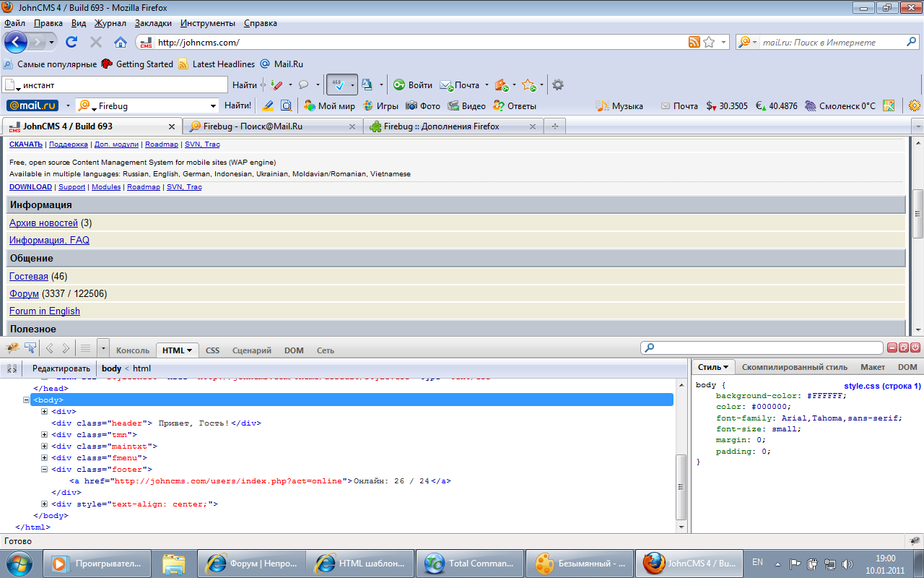Screen dimensions: 924x578
Task: Click the RSS feed icon in address bar
Action: pyautogui.click(x=694, y=42)
